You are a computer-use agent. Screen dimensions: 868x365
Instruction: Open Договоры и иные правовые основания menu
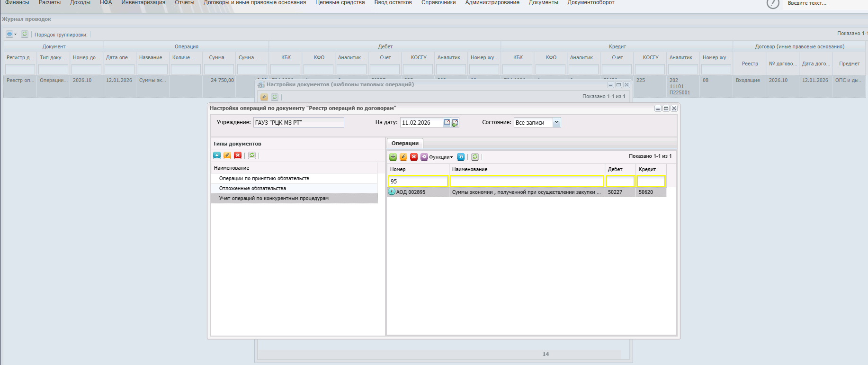tap(255, 3)
